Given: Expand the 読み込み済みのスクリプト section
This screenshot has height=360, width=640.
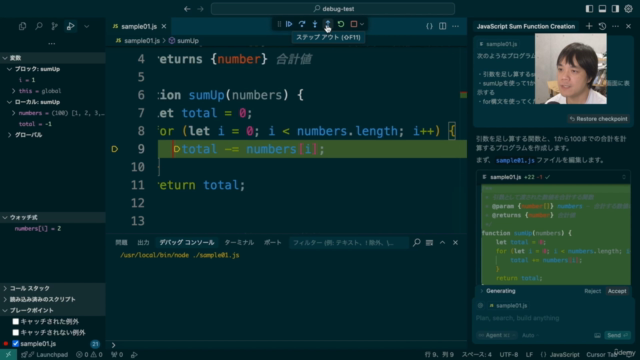Looking at the screenshot, I should tap(5, 299).
